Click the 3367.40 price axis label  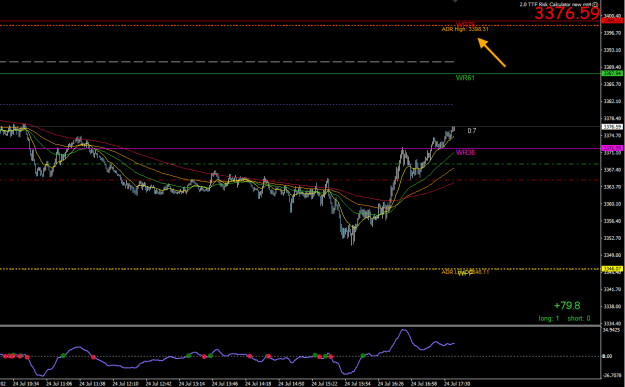point(613,170)
